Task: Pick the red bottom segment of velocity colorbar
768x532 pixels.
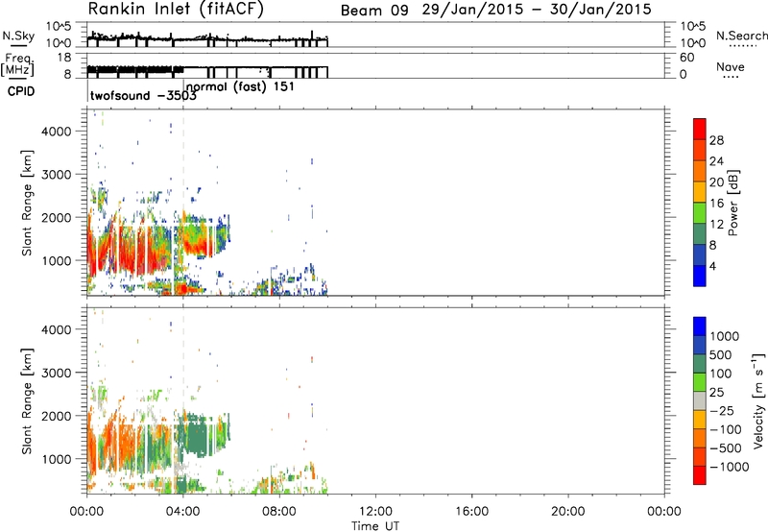Action: (700, 475)
